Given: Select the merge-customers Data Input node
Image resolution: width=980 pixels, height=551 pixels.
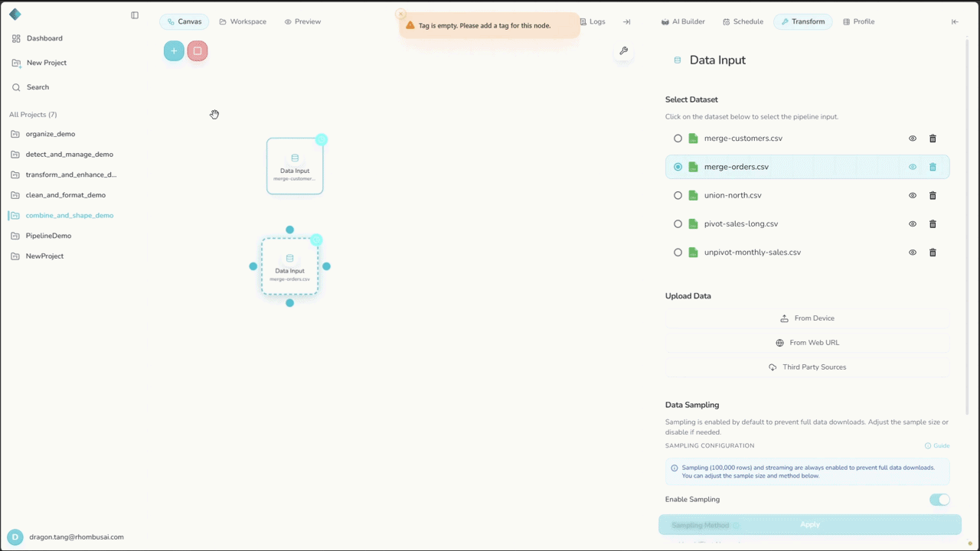Looking at the screenshot, I should click(x=295, y=166).
